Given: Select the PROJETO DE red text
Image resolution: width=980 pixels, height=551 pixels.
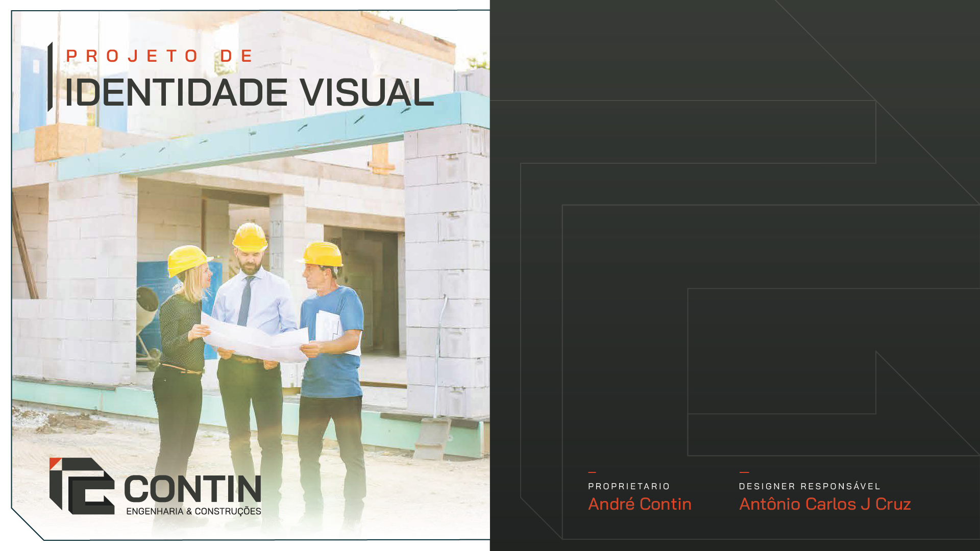Looking at the screenshot, I should (160, 56).
